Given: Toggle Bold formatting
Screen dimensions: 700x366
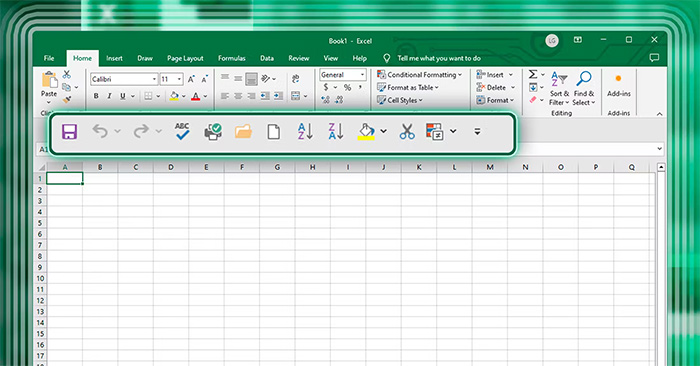Looking at the screenshot, I should [x=96, y=96].
